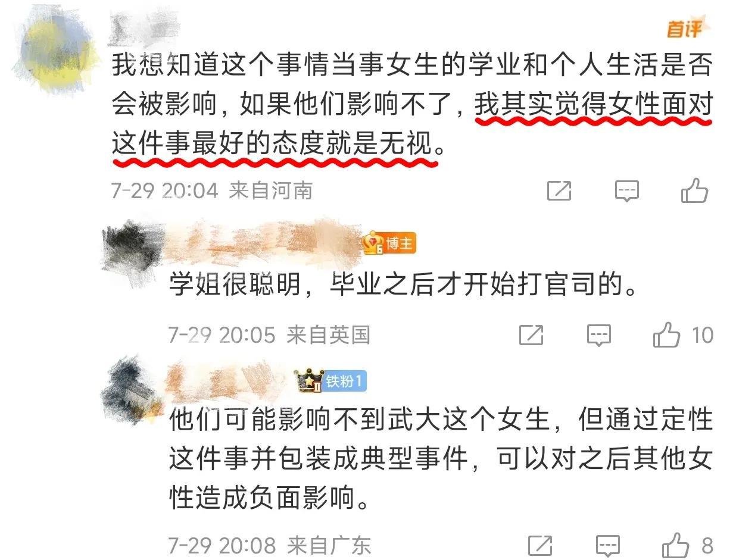Tap the like count 10

(x=703, y=335)
